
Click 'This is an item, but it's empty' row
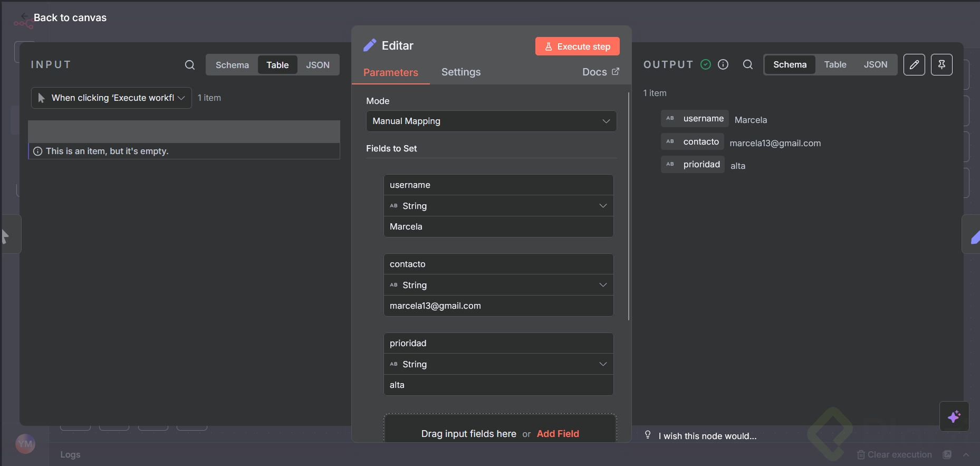184,151
